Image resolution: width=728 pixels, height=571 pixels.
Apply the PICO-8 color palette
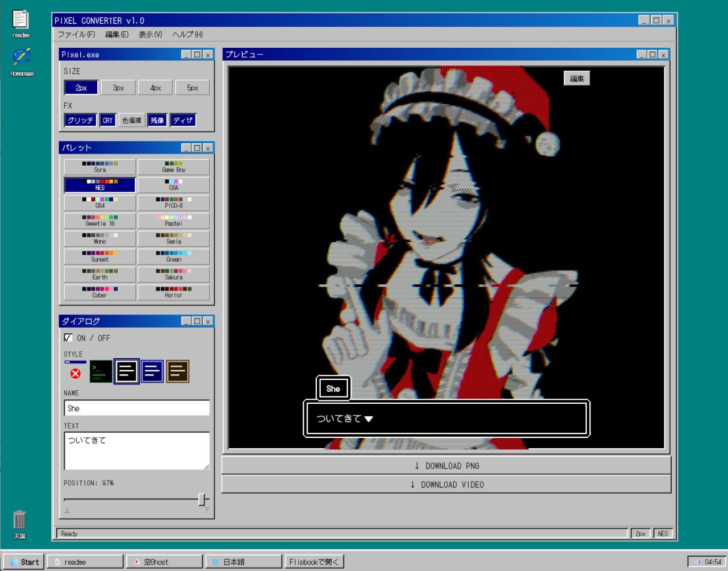[x=173, y=203]
